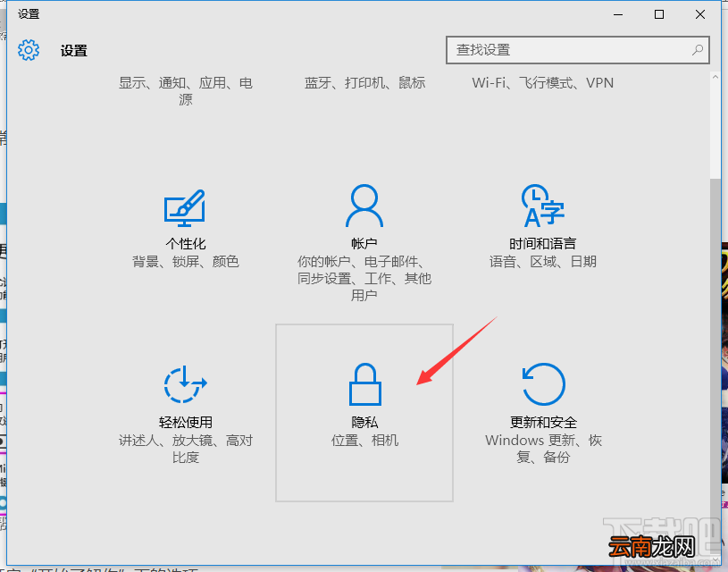Open the 时间和语言 clock icon
This screenshot has height=572, width=728.
543,206
